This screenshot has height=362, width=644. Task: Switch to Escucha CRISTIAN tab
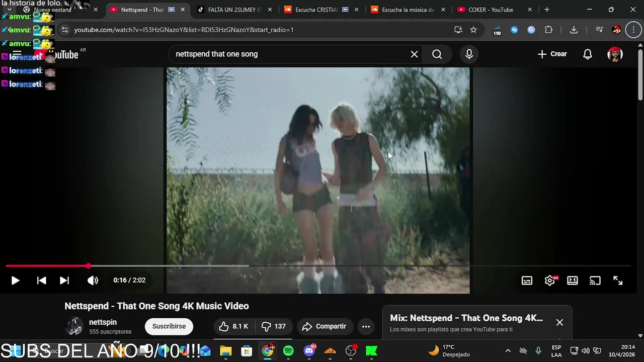(x=316, y=10)
